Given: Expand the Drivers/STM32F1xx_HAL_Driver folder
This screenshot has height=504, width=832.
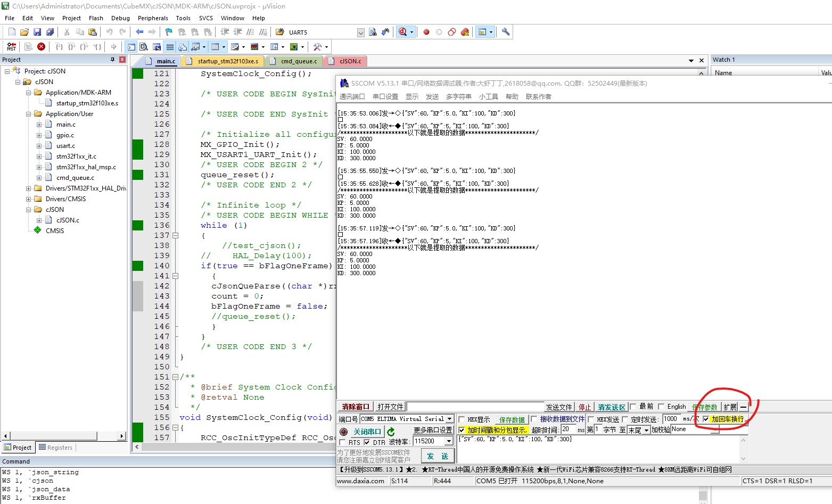Looking at the screenshot, I should pyautogui.click(x=29, y=188).
